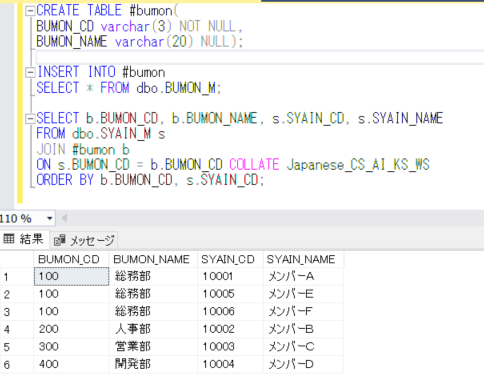Click the results grid icon on 結果 tab
The height and width of the screenshot is (384, 484).
[9, 239]
